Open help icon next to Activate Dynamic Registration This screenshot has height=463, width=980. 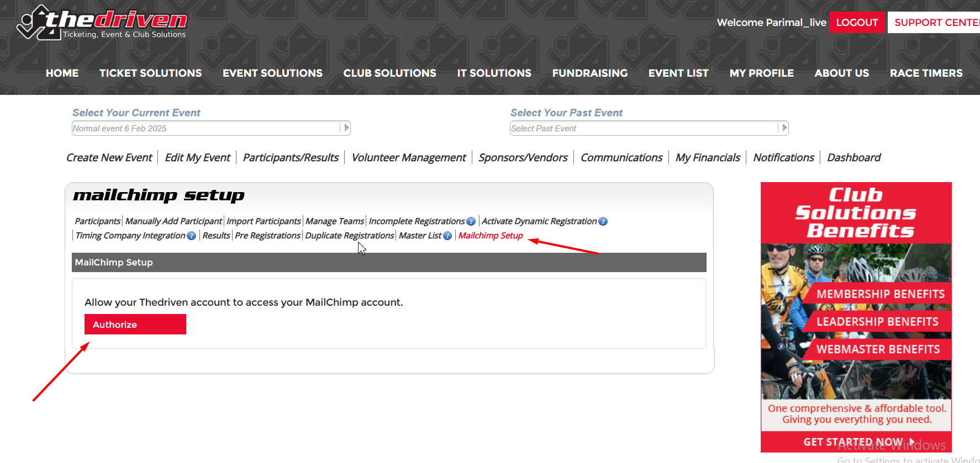coord(603,221)
